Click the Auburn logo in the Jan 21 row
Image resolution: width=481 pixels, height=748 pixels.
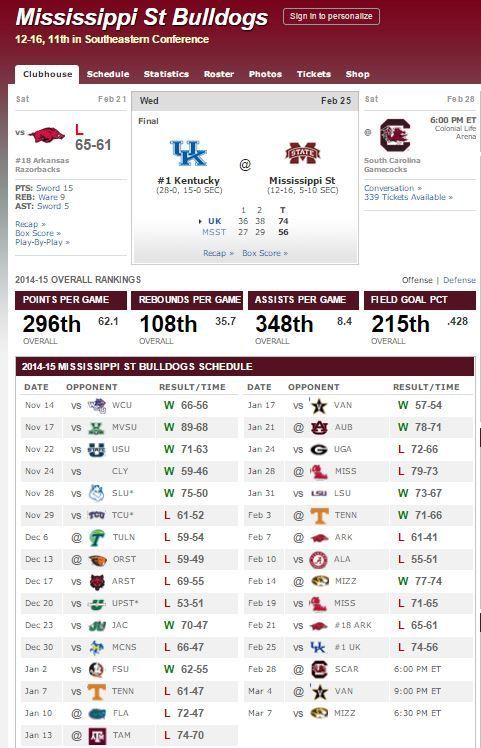[x=318, y=427]
